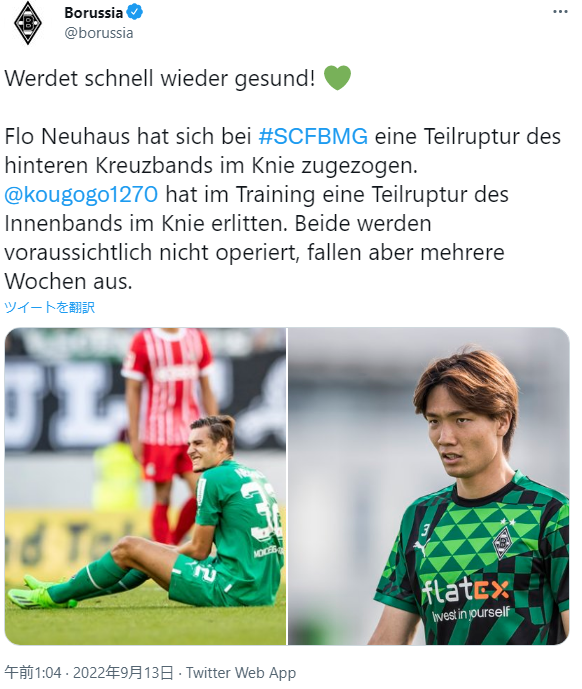Click the flatex sponsor logo in right photo
Image resolution: width=582 pixels, height=689 pixels.
click(466, 591)
